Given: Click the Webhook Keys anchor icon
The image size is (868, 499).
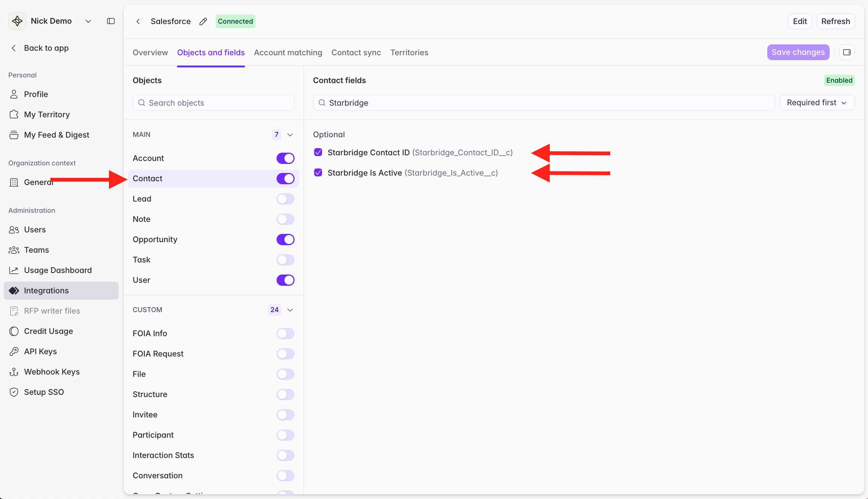Looking at the screenshot, I should [14, 372].
